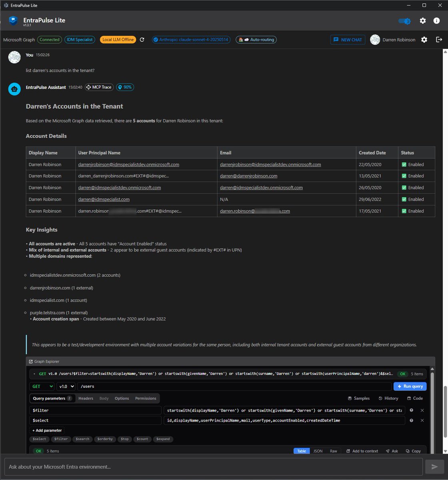Viewport: 448px width, 480px height.
Task: Open darrenjrobinson@idmspecialistdev email link
Action: click(270, 164)
